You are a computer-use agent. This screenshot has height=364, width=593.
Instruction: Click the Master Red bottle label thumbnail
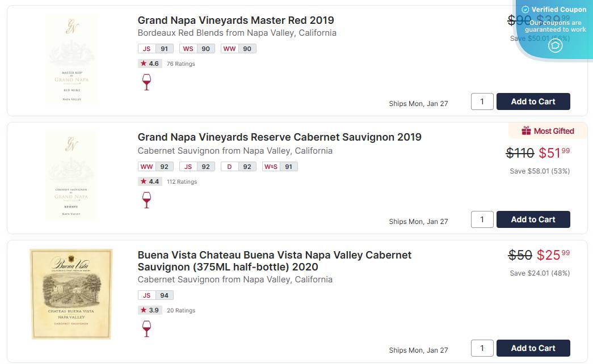click(71, 60)
